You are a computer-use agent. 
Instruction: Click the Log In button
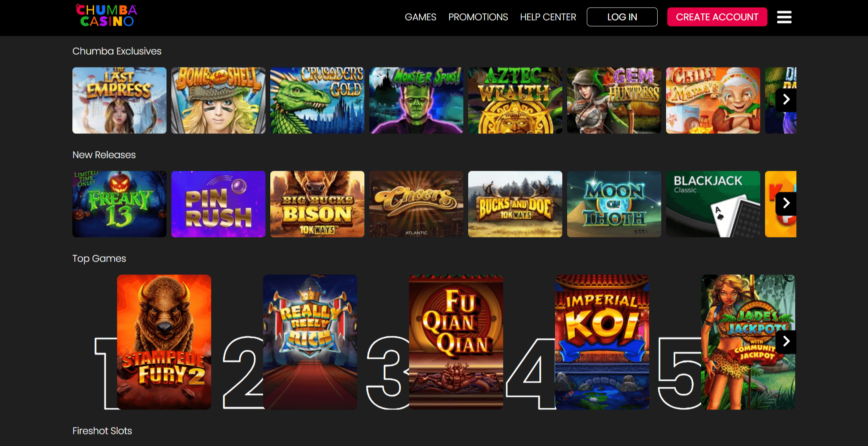[622, 17]
